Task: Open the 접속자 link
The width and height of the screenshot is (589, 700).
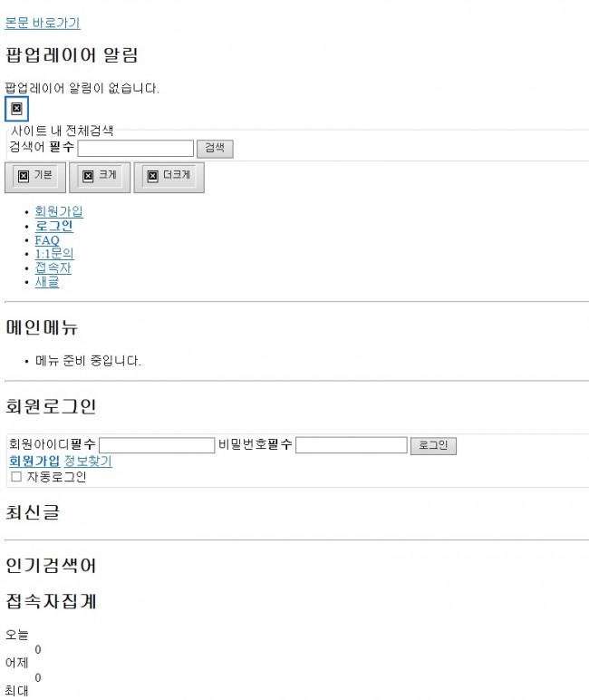Action: tap(53, 267)
